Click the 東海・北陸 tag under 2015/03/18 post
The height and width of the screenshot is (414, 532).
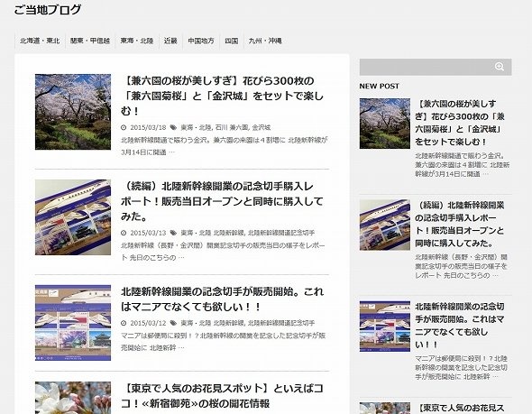196,127
